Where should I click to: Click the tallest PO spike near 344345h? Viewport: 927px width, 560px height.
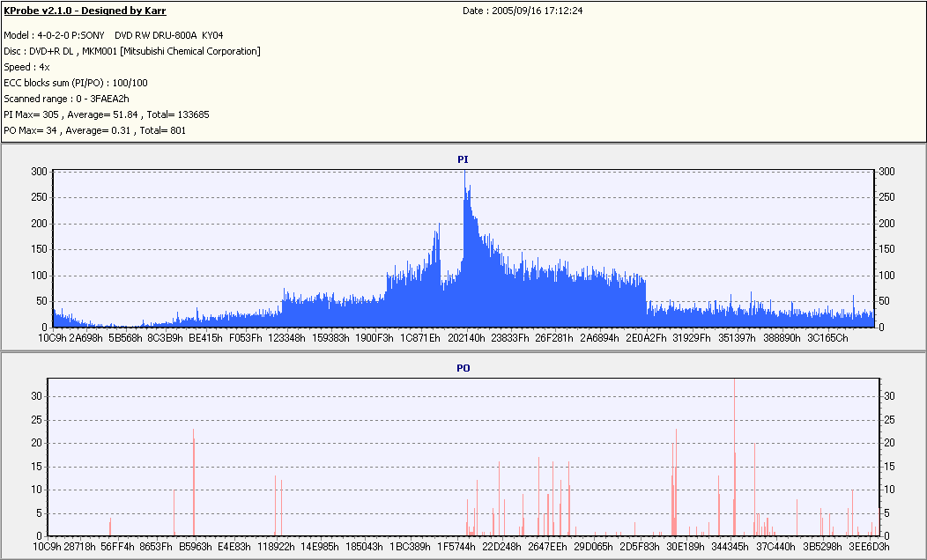(734, 457)
